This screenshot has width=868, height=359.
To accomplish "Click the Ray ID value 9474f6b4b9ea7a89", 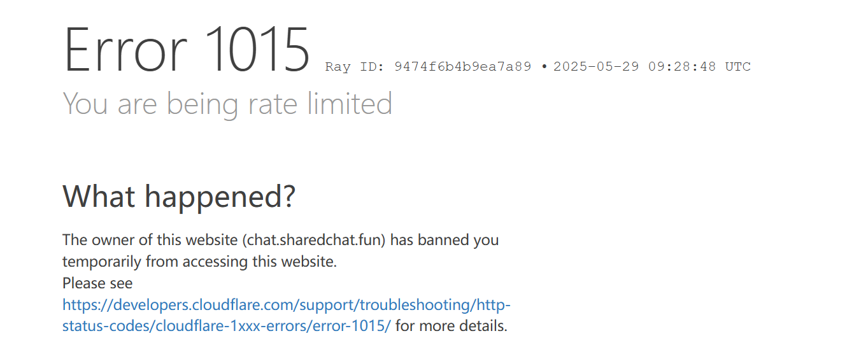I will pyautogui.click(x=463, y=67).
